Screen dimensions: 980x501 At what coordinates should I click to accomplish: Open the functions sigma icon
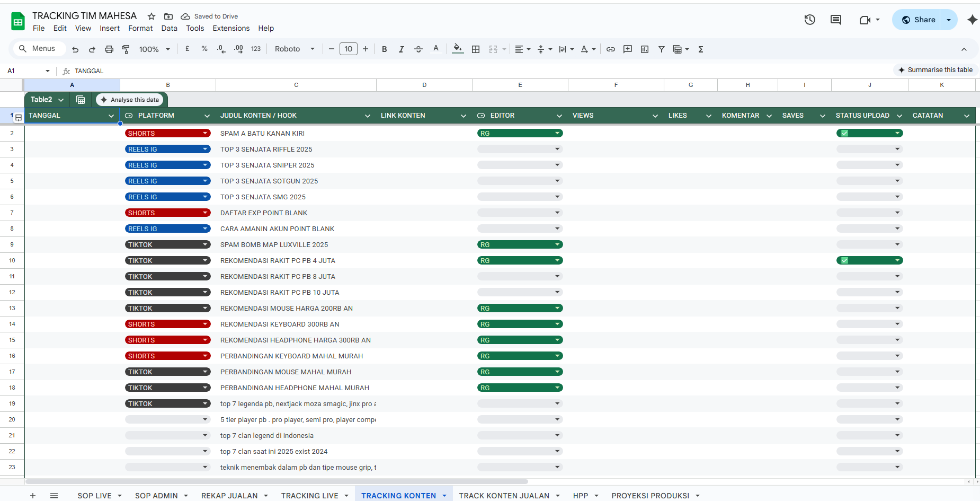700,49
